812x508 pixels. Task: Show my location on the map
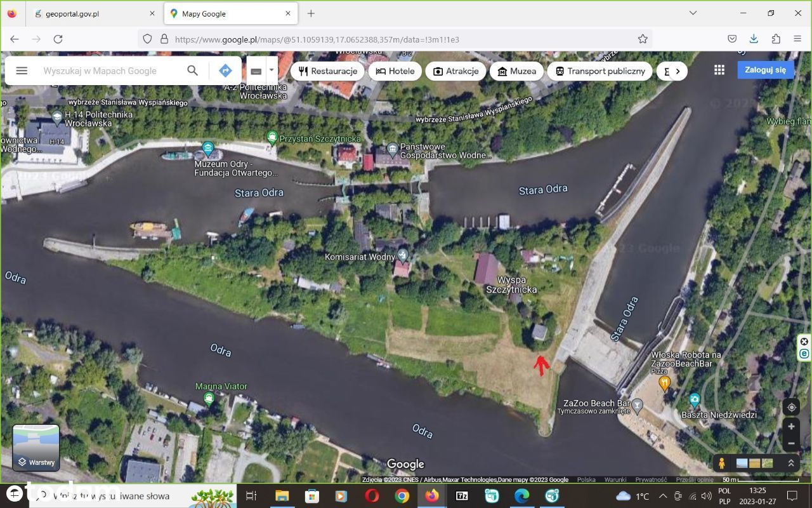pyautogui.click(x=791, y=407)
